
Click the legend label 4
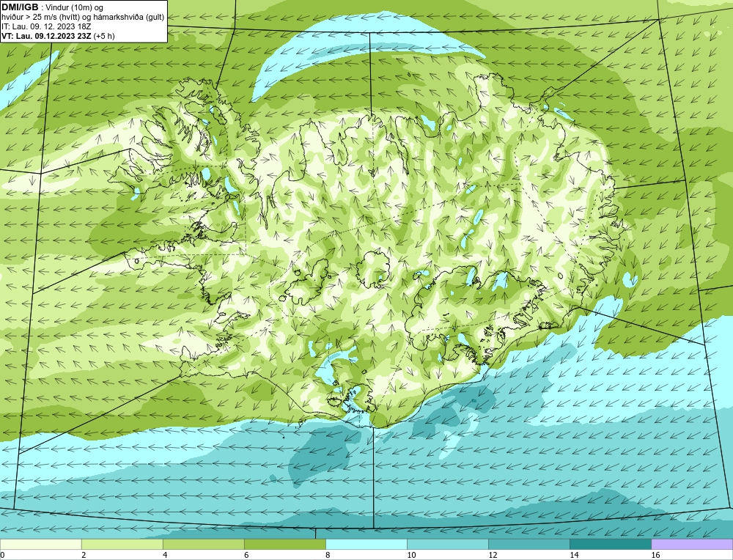click(x=165, y=555)
